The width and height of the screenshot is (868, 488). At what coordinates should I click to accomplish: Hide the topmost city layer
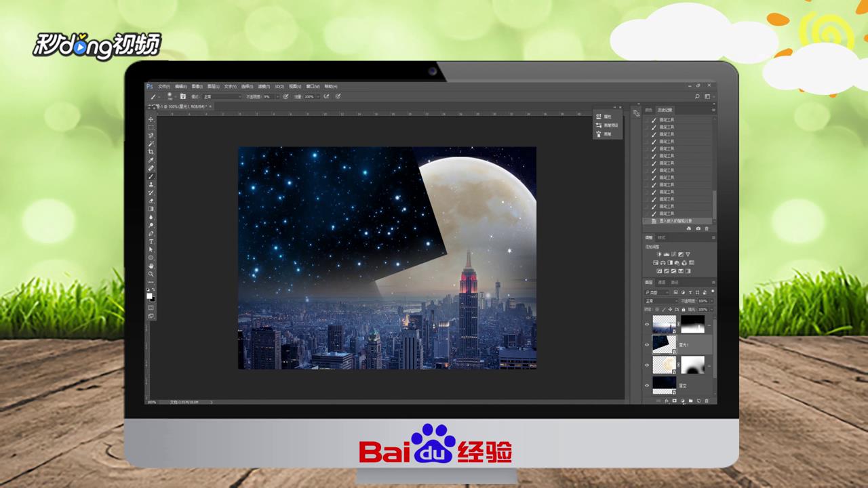(x=647, y=324)
